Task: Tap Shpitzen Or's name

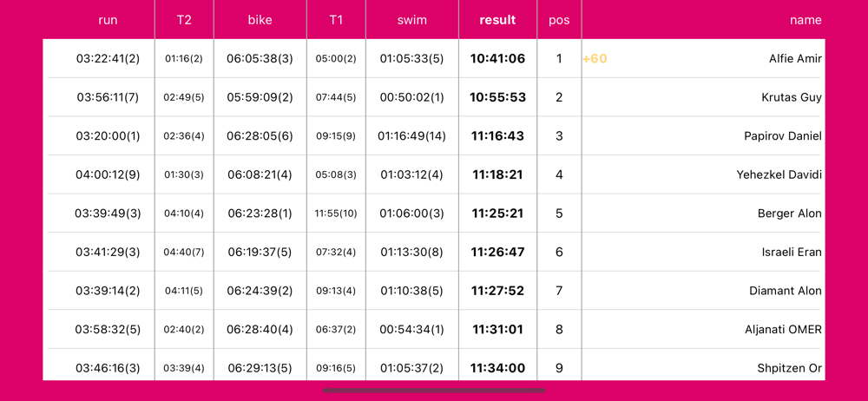Action: [x=789, y=368]
